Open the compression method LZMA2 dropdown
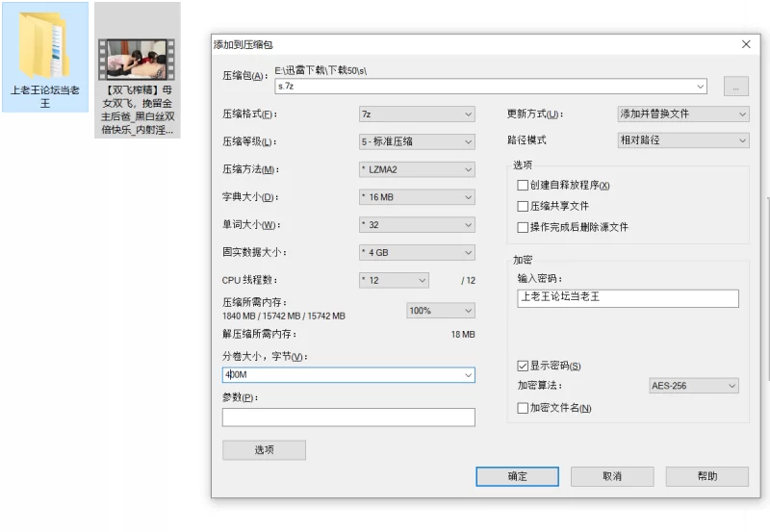Image resolution: width=770 pixels, height=532 pixels. click(417, 170)
